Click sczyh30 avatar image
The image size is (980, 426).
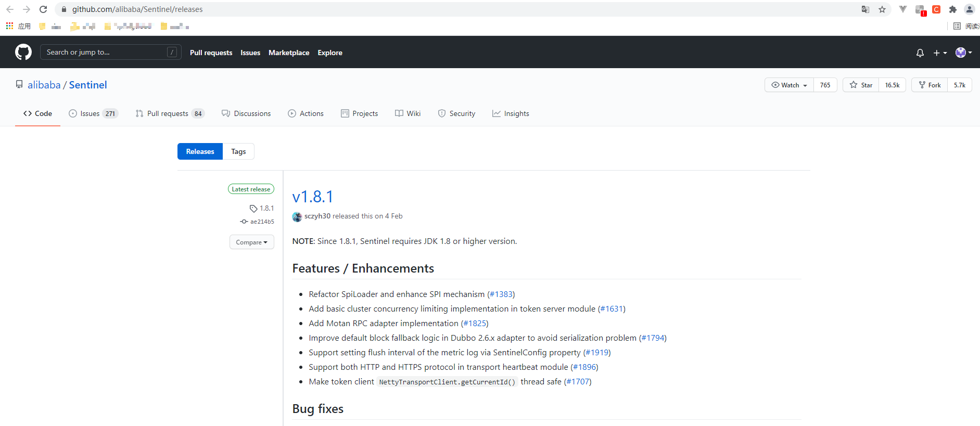(x=297, y=217)
